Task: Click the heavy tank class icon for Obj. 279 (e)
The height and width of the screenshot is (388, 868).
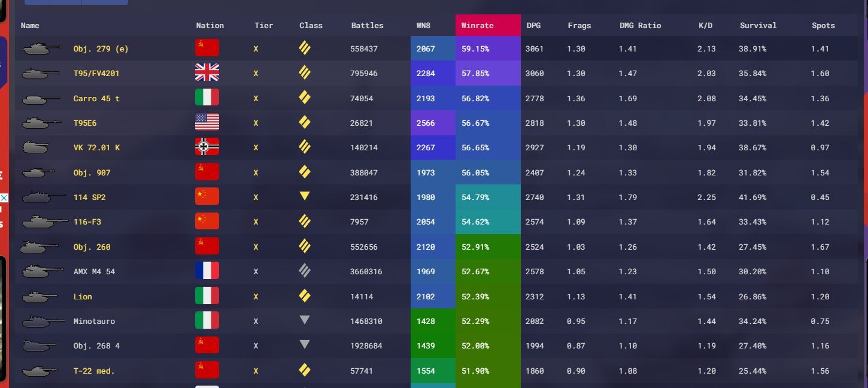Action: pyautogui.click(x=305, y=48)
